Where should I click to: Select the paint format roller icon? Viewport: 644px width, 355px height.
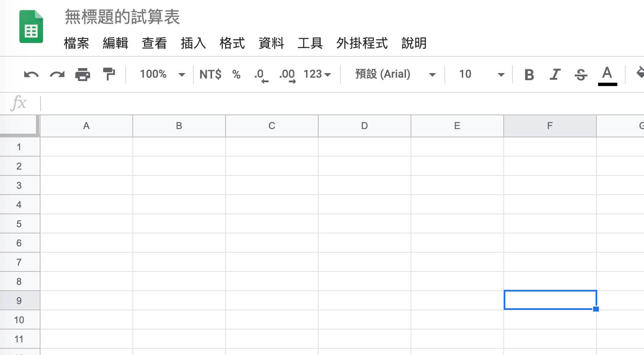109,74
